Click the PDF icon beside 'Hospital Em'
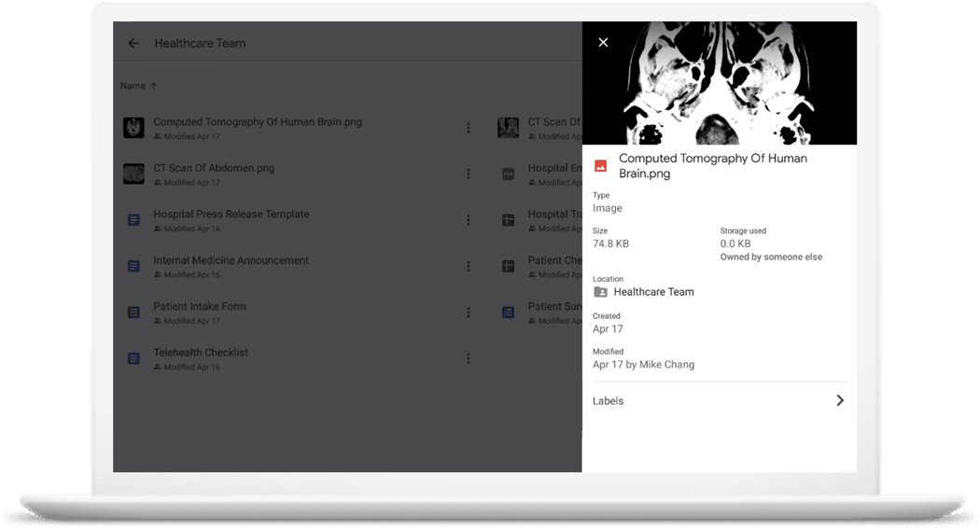Image resolution: width=980 pixels, height=528 pixels. click(x=508, y=174)
